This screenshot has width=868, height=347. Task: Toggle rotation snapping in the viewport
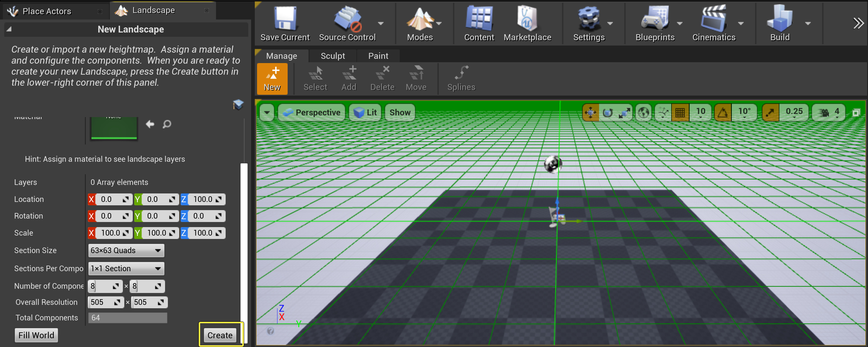click(722, 112)
